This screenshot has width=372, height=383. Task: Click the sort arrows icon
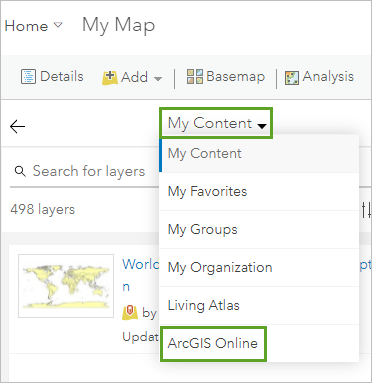[366, 210]
